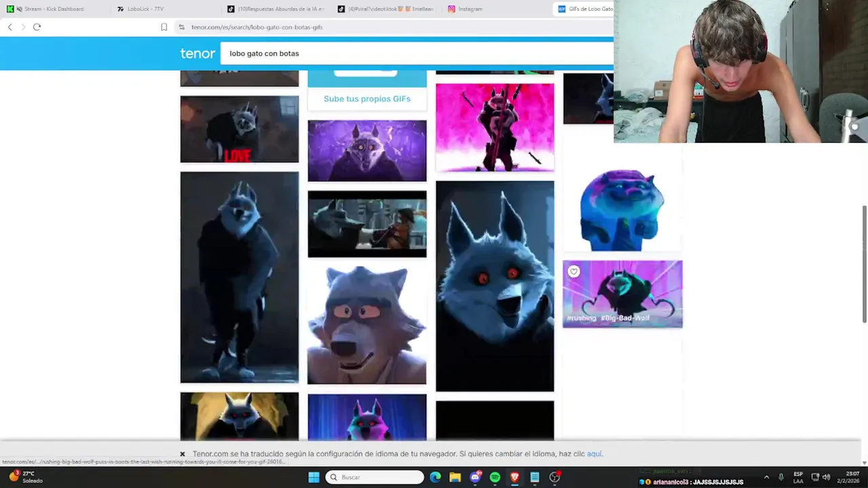Open volume control in system tray
868x488 pixels.
[x=826, y=477]
